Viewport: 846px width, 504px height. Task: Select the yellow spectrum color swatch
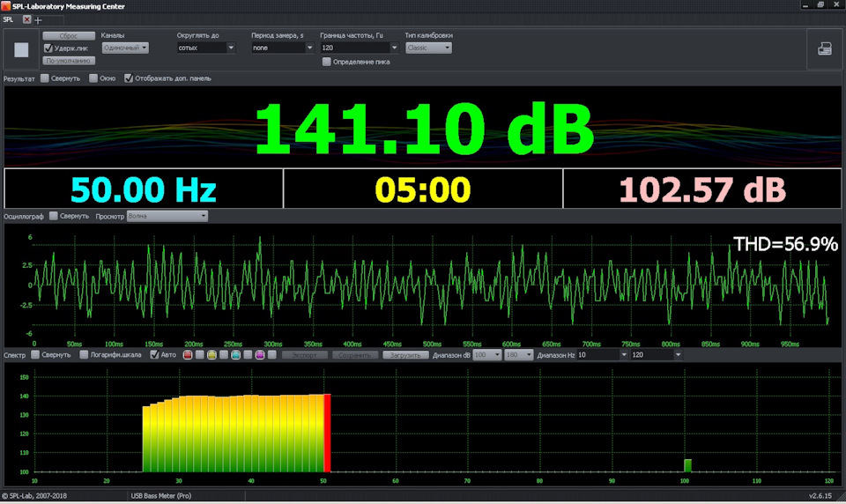point(211,354)
